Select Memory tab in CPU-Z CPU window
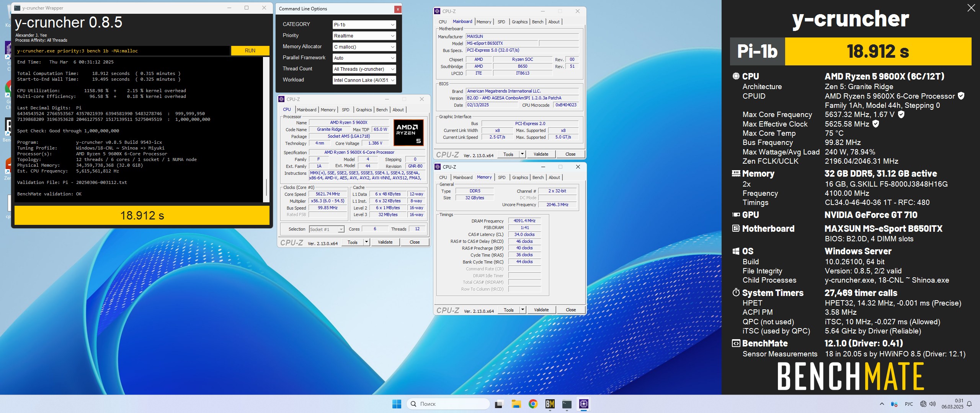This screenshot has width=980, height=413. click(328, 110)
